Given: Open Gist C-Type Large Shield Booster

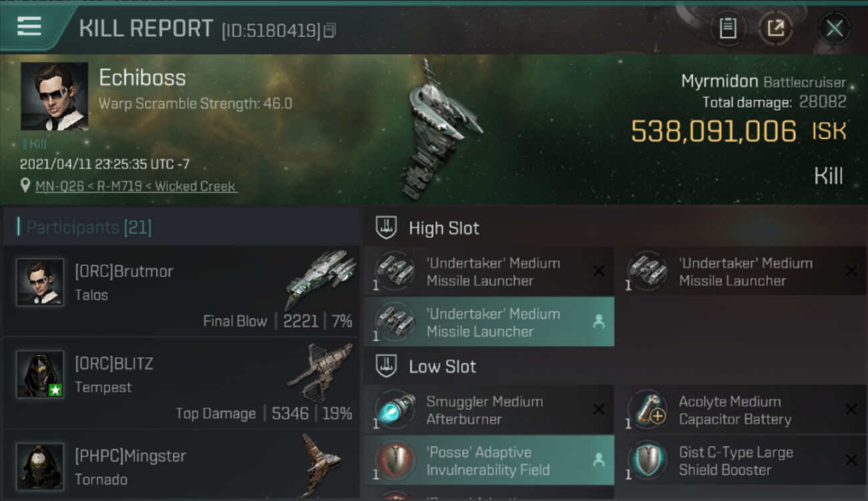Looking at the screenshot, I should pyautogui.click(x=741, y=460).
